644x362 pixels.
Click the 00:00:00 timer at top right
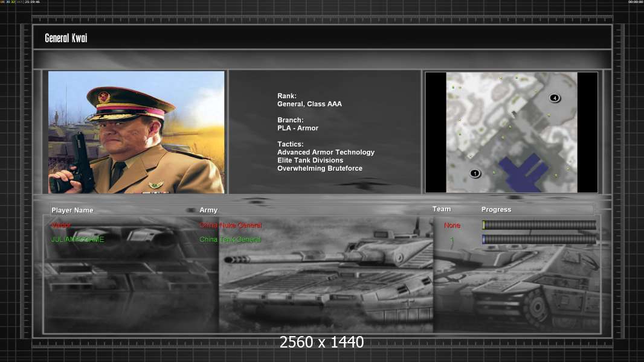click(636, 2)
